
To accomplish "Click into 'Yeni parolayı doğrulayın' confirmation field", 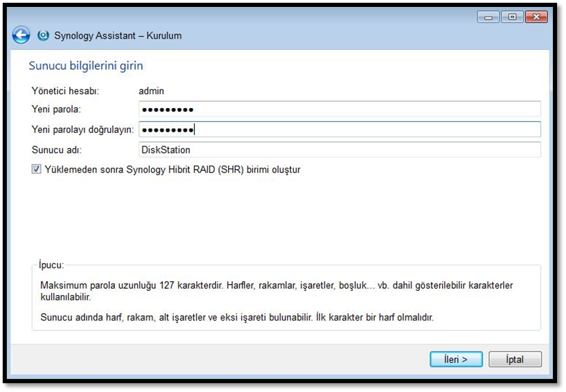I will click(339, 130).
